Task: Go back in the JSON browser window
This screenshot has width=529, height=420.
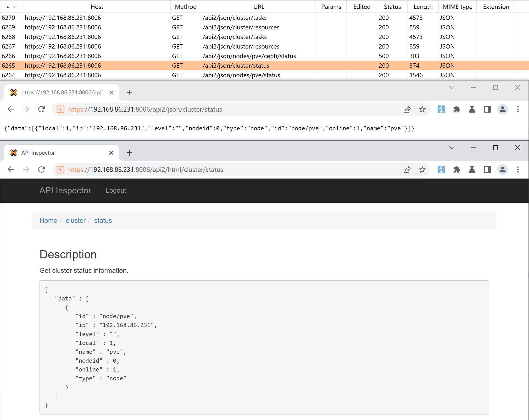Action: [x=11, y=109]
